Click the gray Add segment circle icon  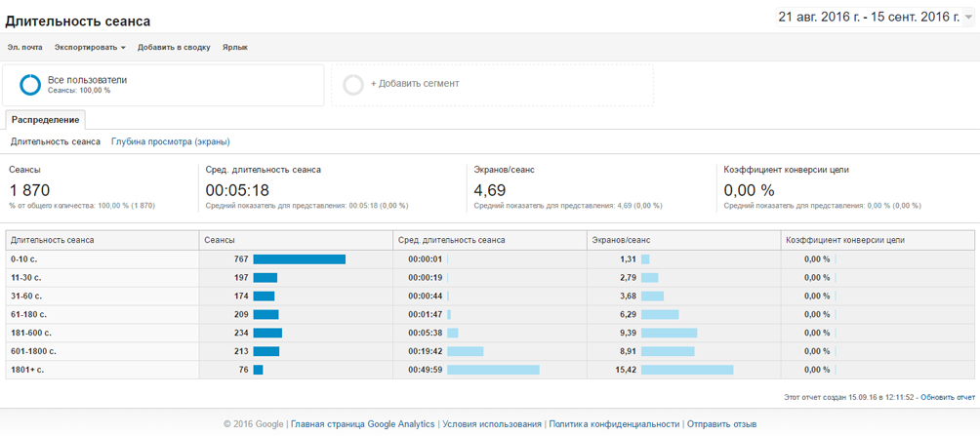[353, 84]
